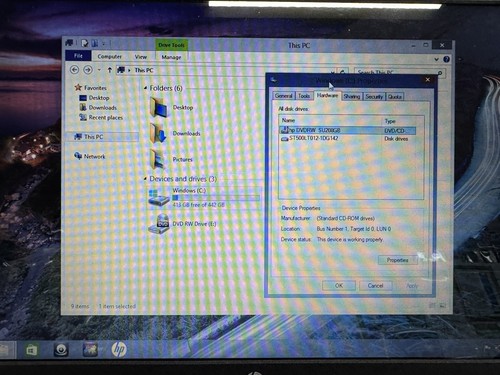Screen dimensions: 500x375
Task: Click quick access Properties toolbar icon
Action: [x=85, y=43]
